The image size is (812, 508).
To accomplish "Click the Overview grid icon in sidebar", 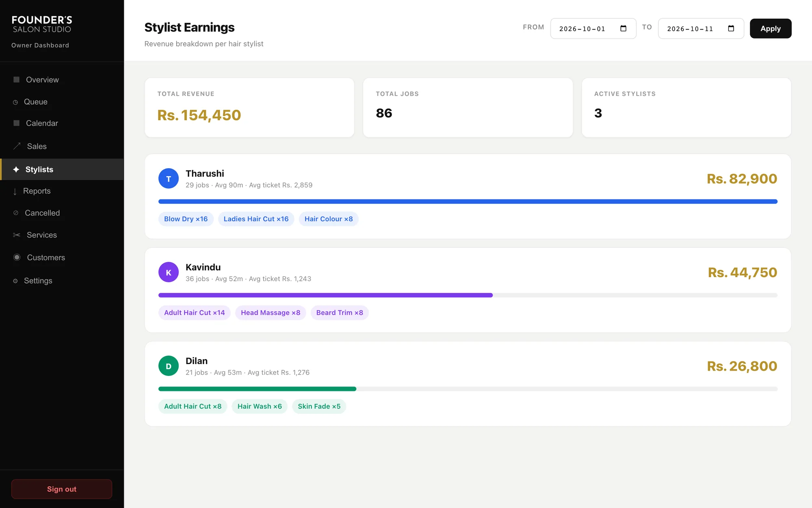I will [17, 80].
